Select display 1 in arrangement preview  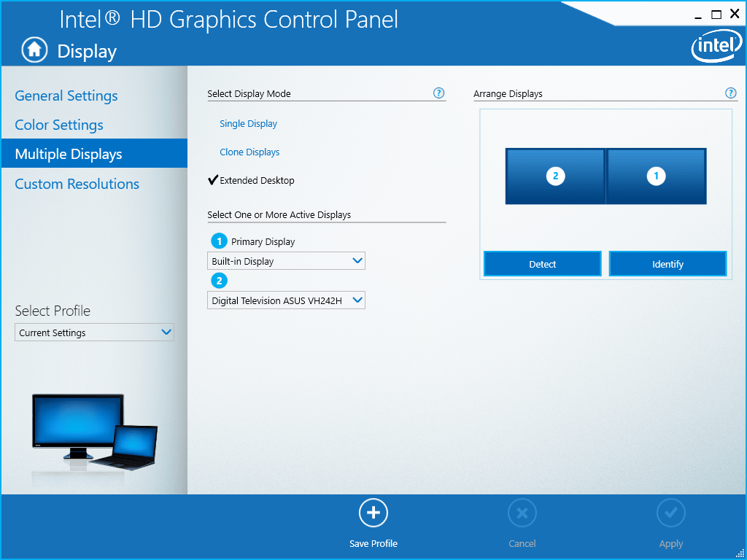[x=656, y=176]
